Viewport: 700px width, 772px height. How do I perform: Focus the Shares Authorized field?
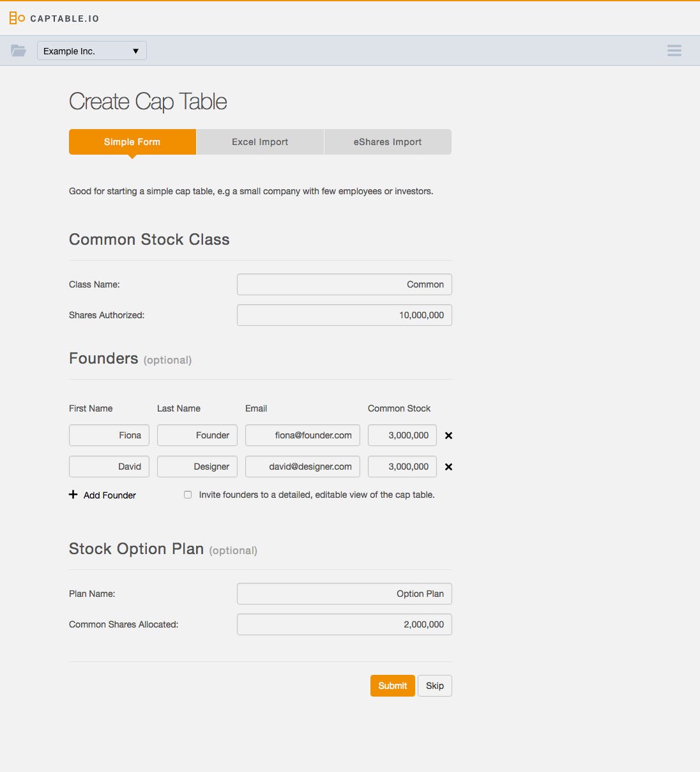(x=344, y=315)
